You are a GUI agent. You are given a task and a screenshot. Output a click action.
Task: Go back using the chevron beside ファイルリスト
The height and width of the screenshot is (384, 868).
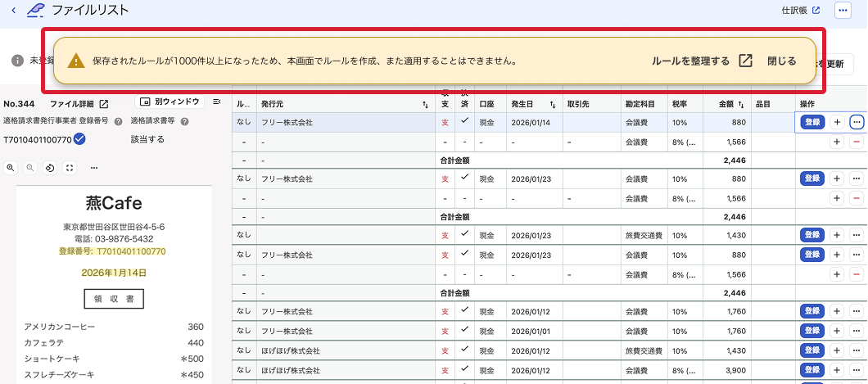14,10
